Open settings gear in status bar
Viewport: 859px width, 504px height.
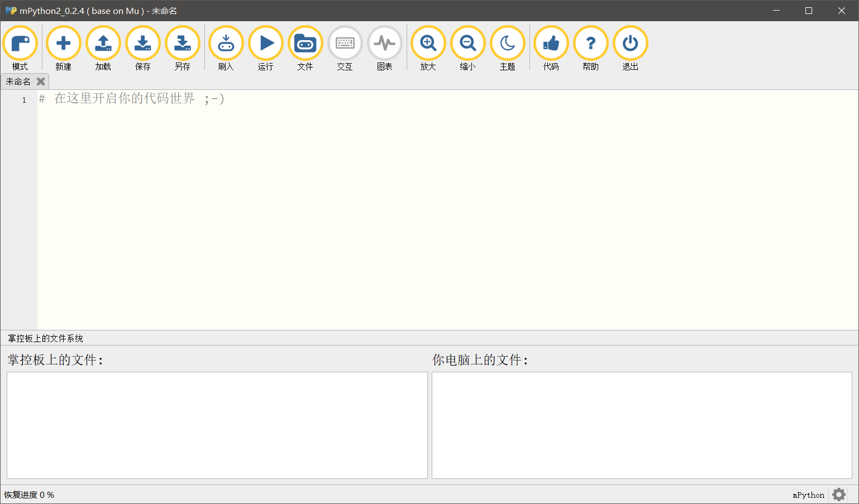click(x=839, y=495)
